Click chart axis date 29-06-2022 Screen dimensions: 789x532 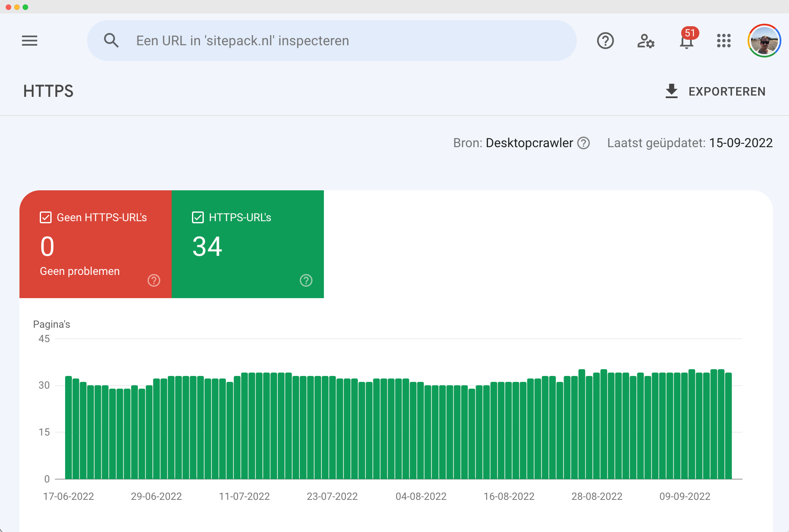pyautogui.click(x=156, y=496)
